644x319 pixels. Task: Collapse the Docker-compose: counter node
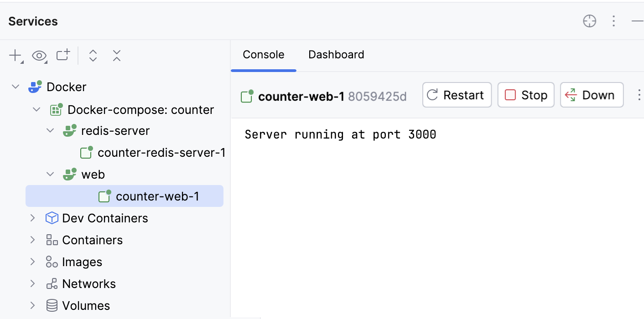point(36,109)
